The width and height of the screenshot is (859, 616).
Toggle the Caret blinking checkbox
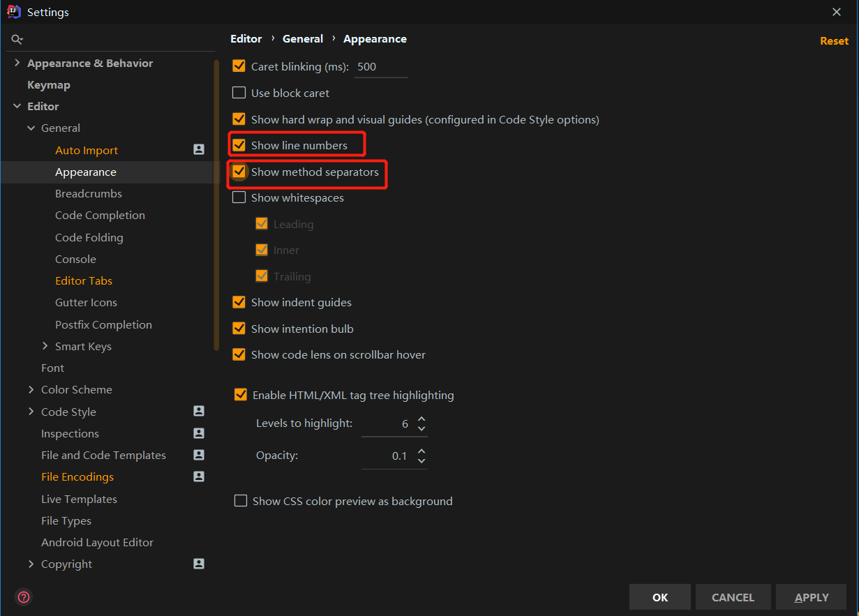239,66
